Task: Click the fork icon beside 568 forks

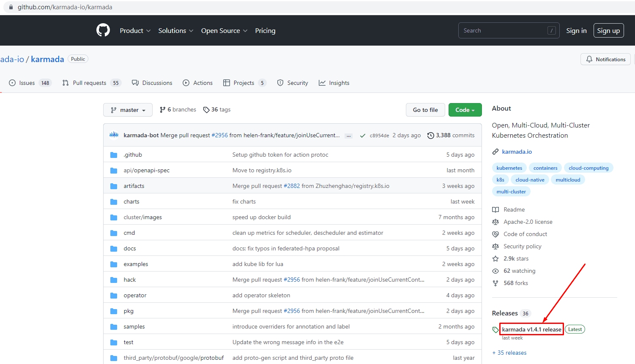Action: click(495, 283)
